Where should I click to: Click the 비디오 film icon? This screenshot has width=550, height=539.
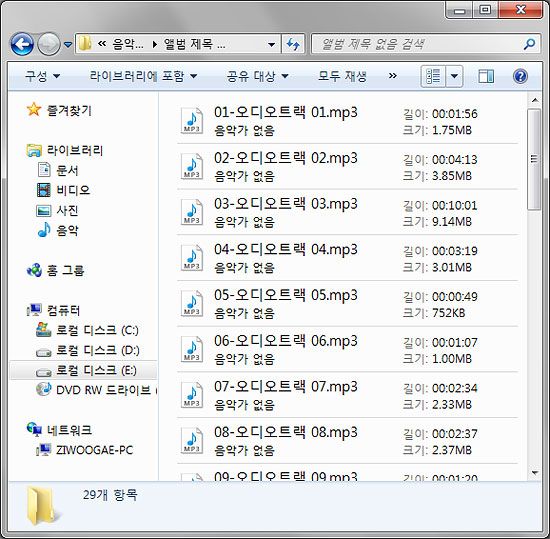click(44, 190)
